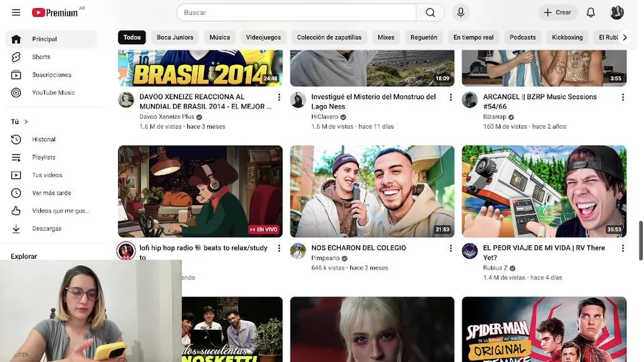This screenshot has height=362, width=644.
Task: Select the Boca Juniors chip
Action: click(175, 37)
